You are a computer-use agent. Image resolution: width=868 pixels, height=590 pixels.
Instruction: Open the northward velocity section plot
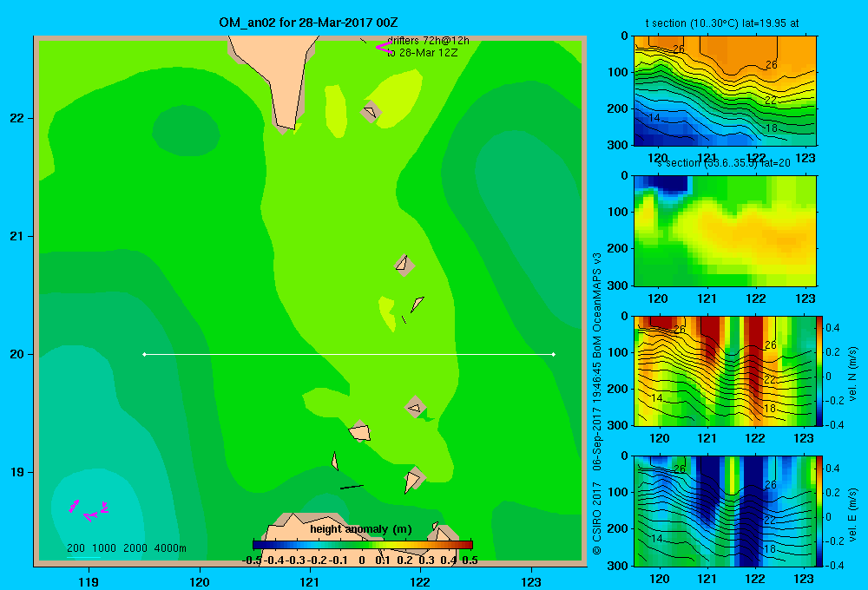[725, 370]
